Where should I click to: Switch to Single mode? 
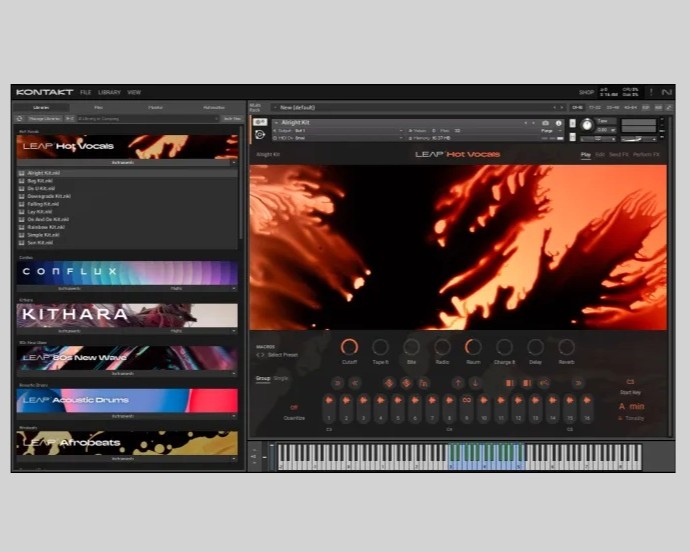point(281,379)
